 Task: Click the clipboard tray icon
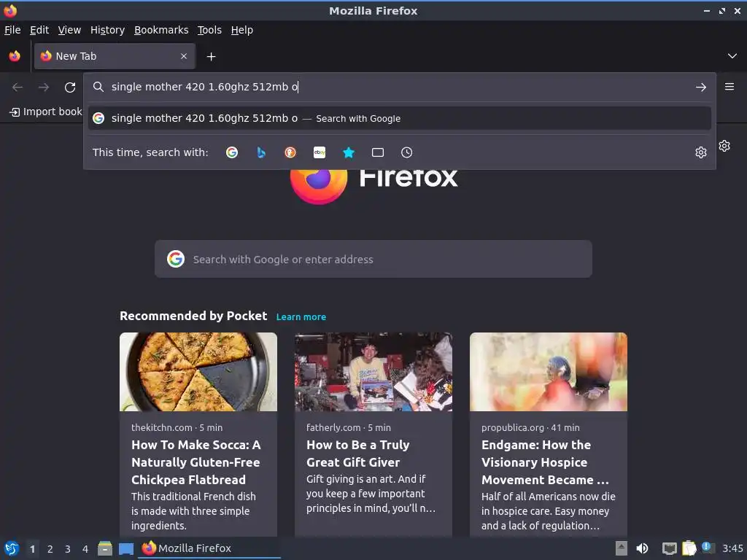[689, 548]
